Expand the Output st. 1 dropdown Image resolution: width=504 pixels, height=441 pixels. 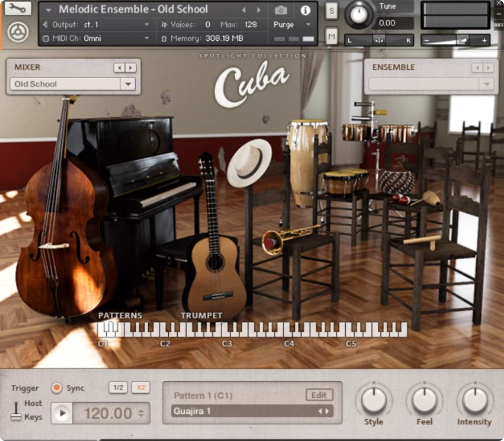(x=146, y=25)
